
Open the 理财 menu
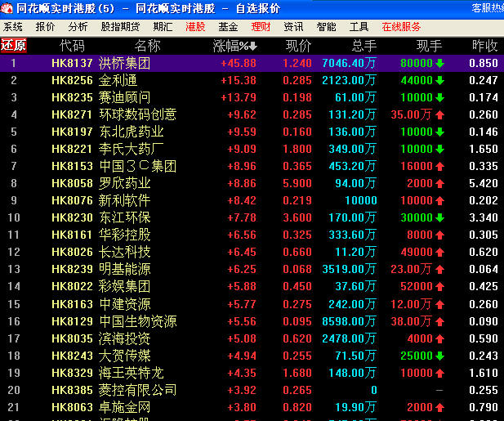[261, 27]
